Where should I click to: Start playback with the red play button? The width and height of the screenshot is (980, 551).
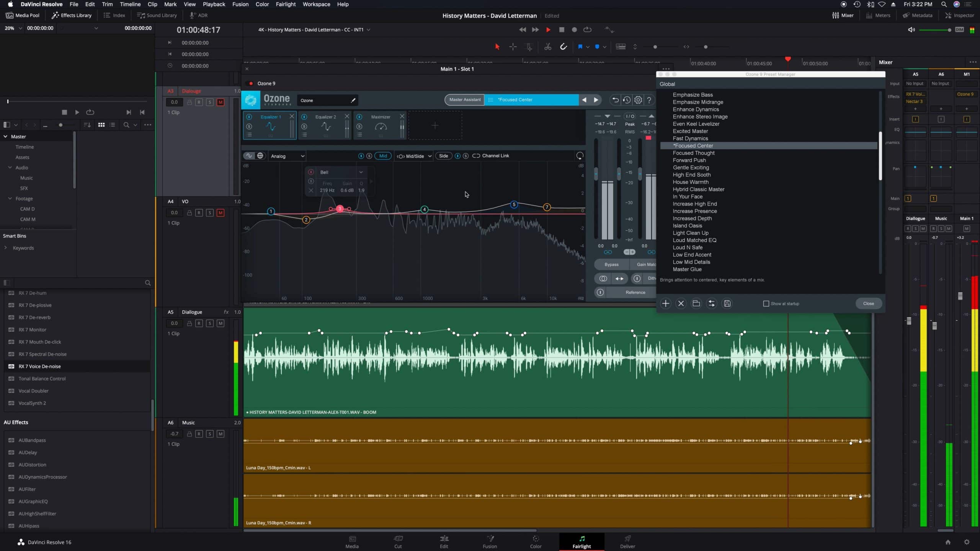coord(548,30)
